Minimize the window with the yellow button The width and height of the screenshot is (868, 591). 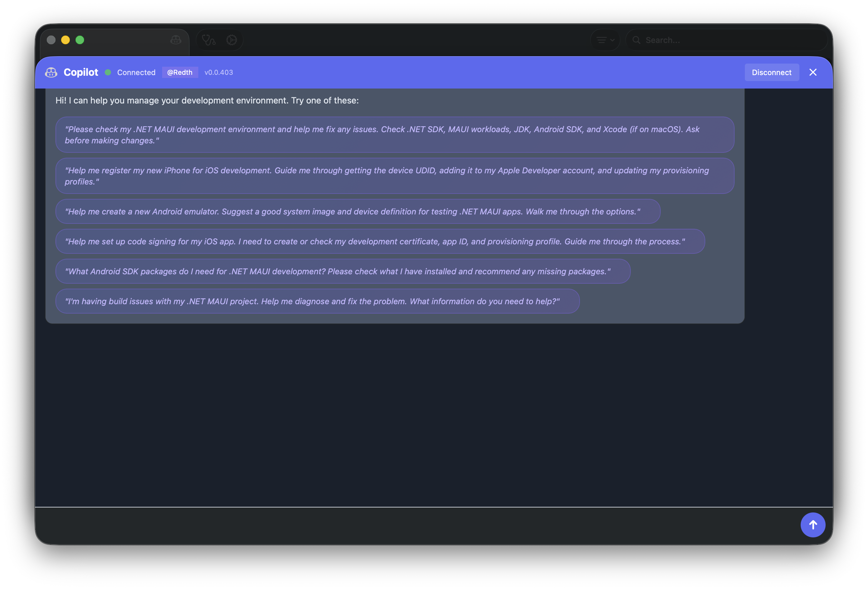coord(66,40)
